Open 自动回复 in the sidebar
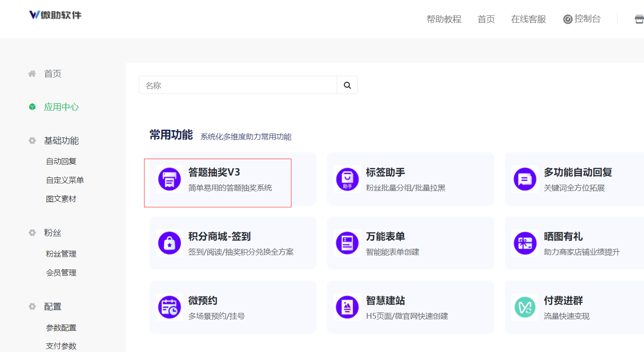644x352 pixels. point(61,162)
